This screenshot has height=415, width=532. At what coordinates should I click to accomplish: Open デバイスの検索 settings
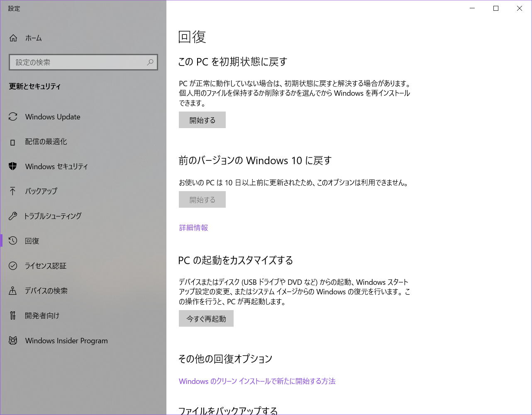(83, 291)
